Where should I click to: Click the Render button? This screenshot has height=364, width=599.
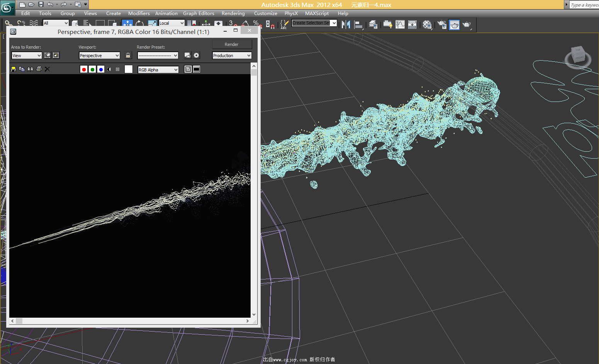point(232,44)
